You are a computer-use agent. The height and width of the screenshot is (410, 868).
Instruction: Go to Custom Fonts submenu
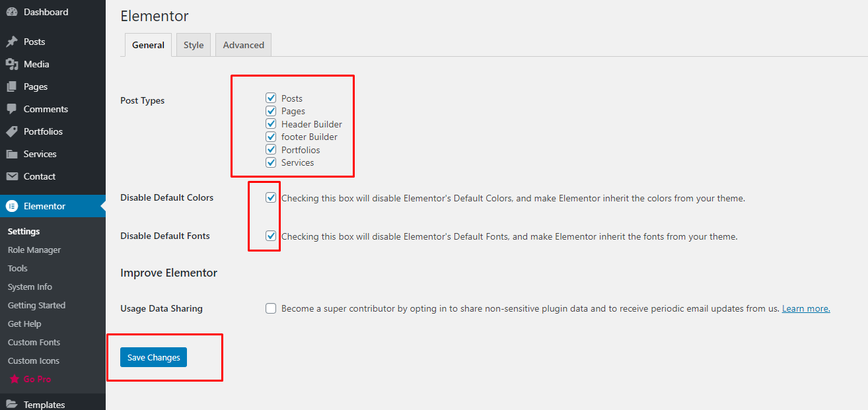coord(34,343)
